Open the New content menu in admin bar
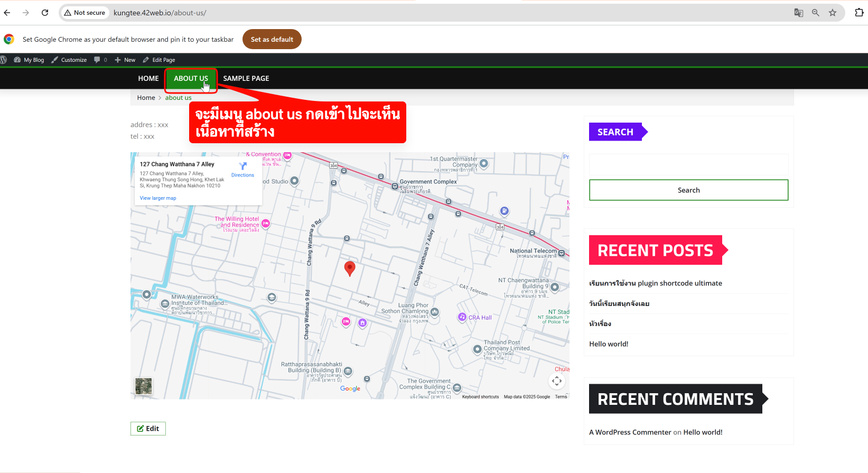The width and height of the screenshot is (868, 473). tap(125, 60)
